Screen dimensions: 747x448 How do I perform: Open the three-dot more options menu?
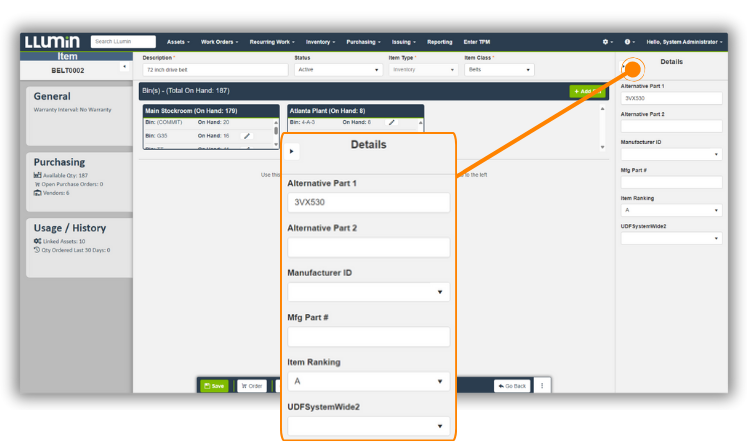(543, 385)
